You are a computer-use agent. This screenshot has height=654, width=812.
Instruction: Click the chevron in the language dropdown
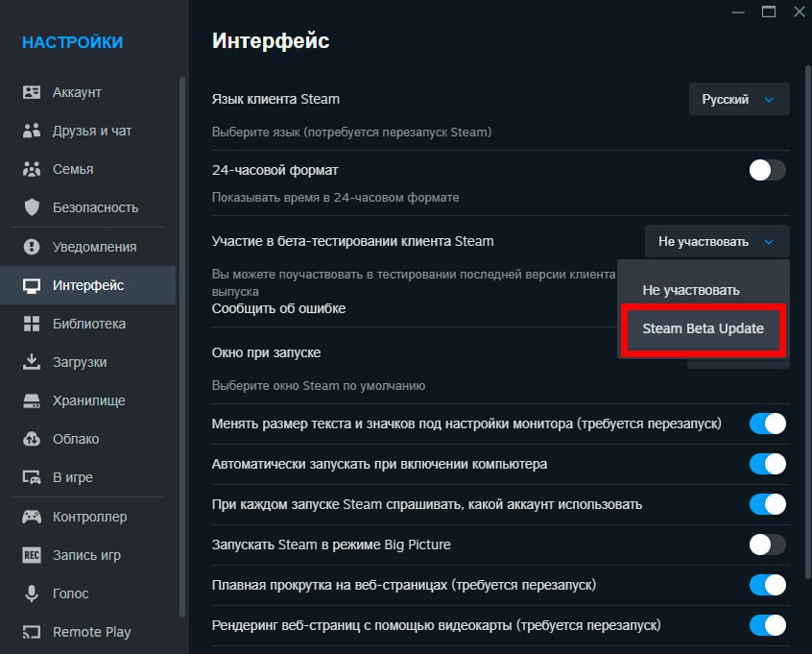[769, 100]
